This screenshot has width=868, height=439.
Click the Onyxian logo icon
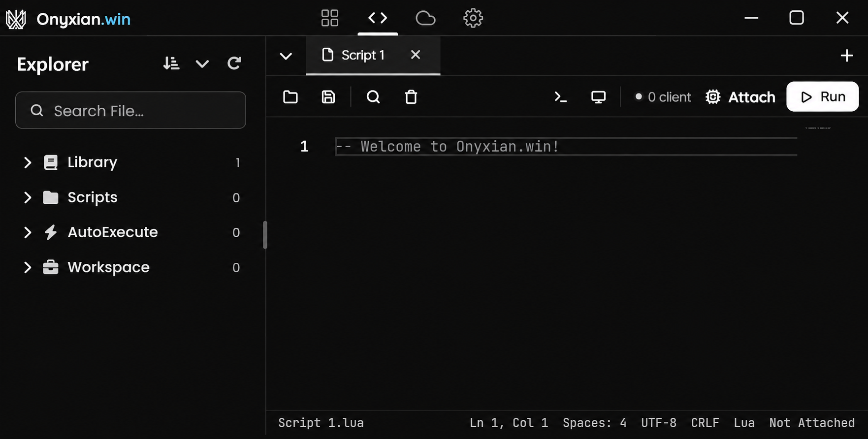tap(16, 19)
